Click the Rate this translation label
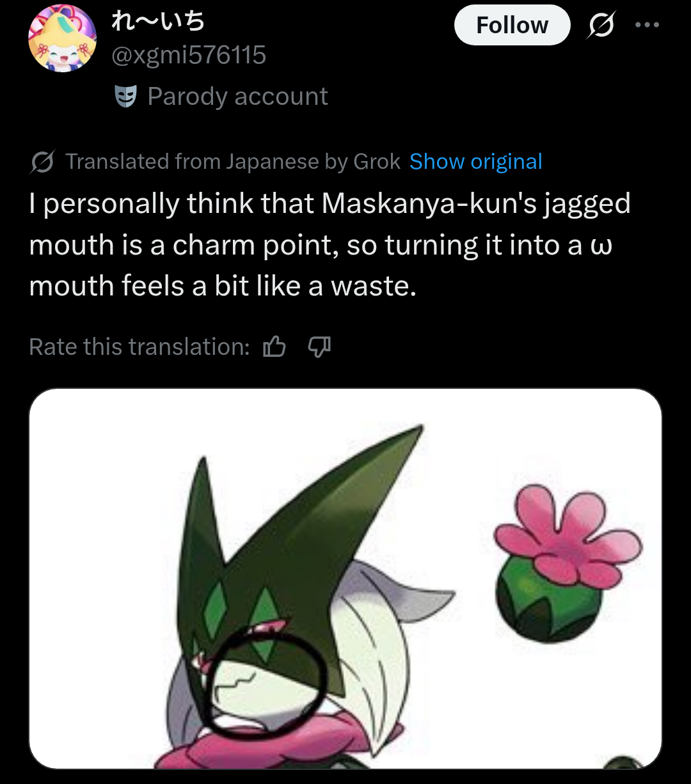Image resolution: width=691 pixels, height=784 pixels. tap(139, 347)
